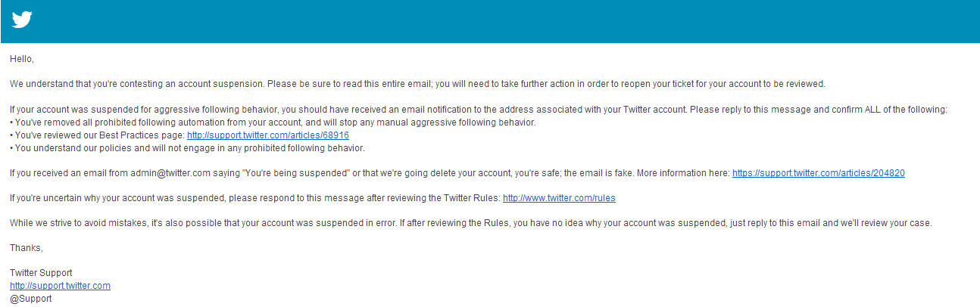Screen dimensions: 980x307
Task: Click the bullet about understanding policies
Action: pos(187,148)
